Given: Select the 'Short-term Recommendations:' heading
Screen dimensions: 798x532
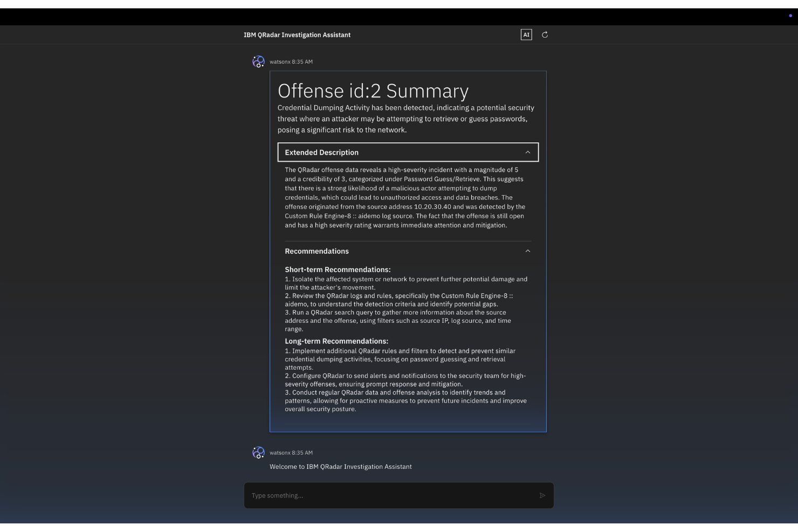Looking at the screenshot, I should [338, 270].
